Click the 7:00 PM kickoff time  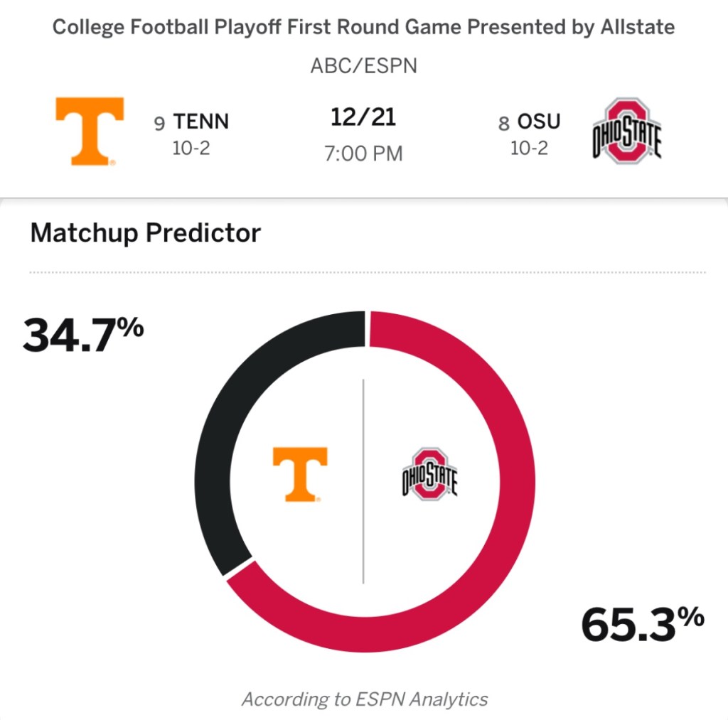click(x=363, y=153)
